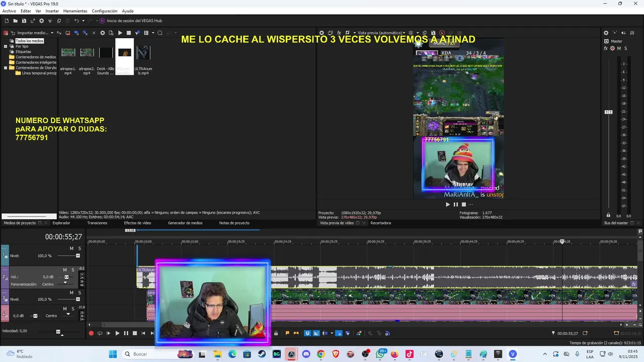Viewport: 644px width, 362px height.
Task: Solo audio track 2 with S button
Action: pyautogui.click(x=72, y=270)
